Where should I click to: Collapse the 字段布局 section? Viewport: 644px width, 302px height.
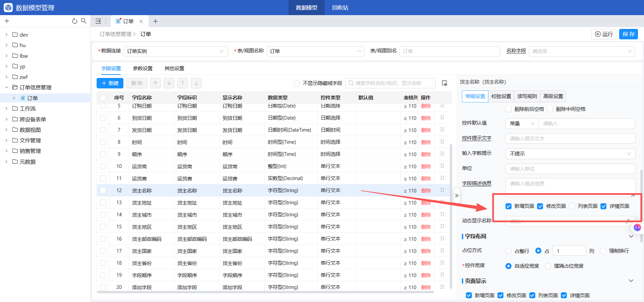[x=631, y=236]
